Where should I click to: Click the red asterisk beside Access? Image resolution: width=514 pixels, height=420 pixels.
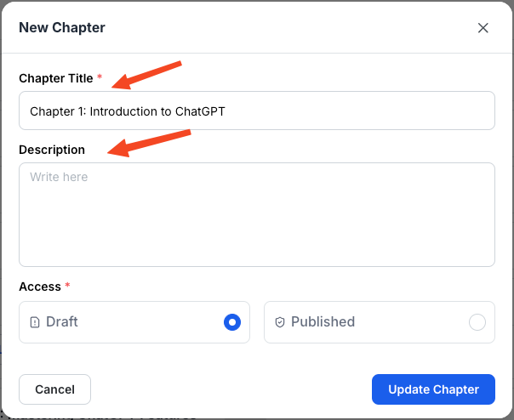point(67,284)
